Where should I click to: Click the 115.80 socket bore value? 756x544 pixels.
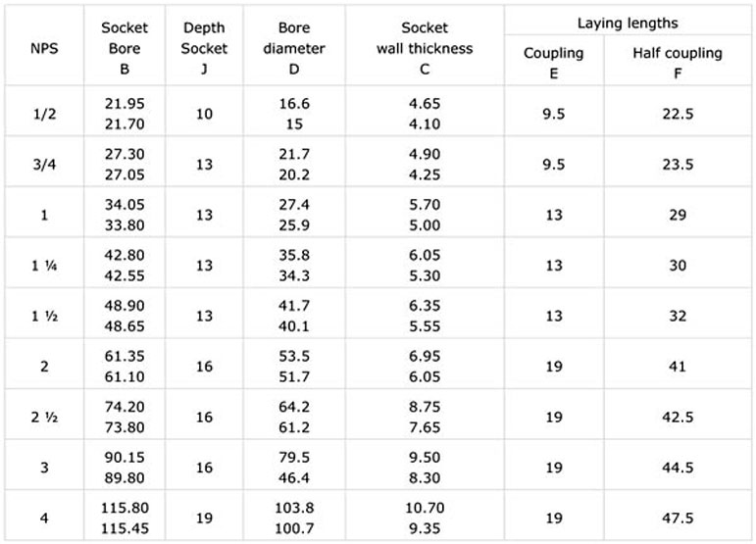pos(125,508)
